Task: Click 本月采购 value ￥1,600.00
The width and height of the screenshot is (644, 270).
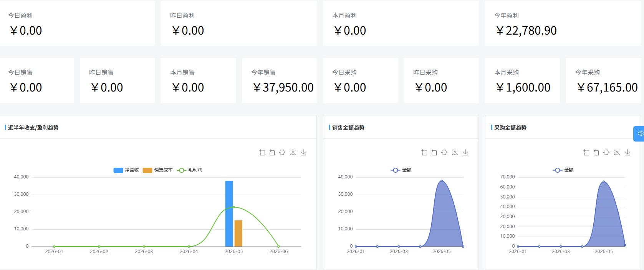Action: 523,88
